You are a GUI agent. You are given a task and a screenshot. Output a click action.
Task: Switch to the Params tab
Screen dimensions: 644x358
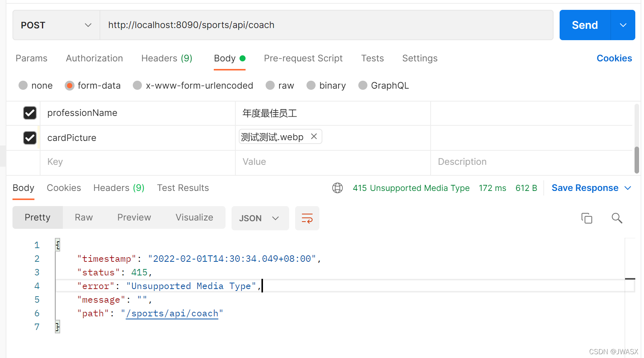tap(31, 58)
